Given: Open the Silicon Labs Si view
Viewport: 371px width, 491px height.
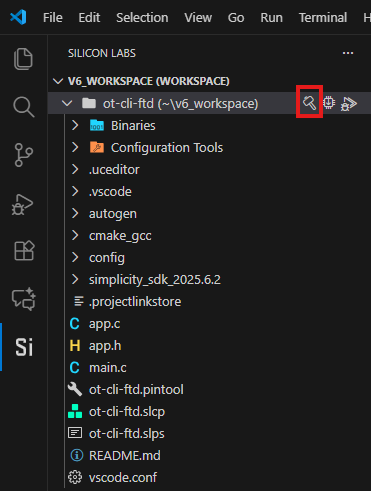Looking at the screenshot, I should (x=24, y=347).
